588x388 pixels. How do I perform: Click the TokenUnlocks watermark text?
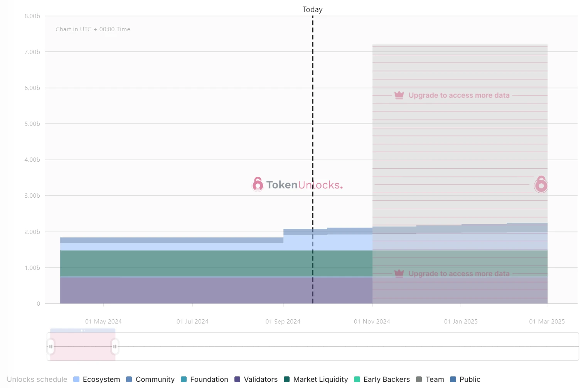click(x=304, y=185)
